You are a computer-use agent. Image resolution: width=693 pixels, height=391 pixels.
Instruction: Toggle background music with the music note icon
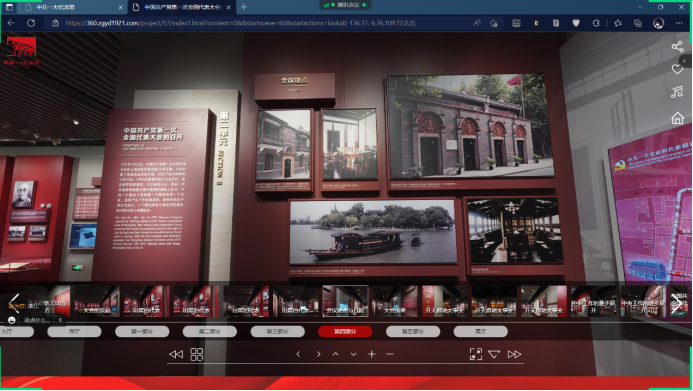click(677, 92)
